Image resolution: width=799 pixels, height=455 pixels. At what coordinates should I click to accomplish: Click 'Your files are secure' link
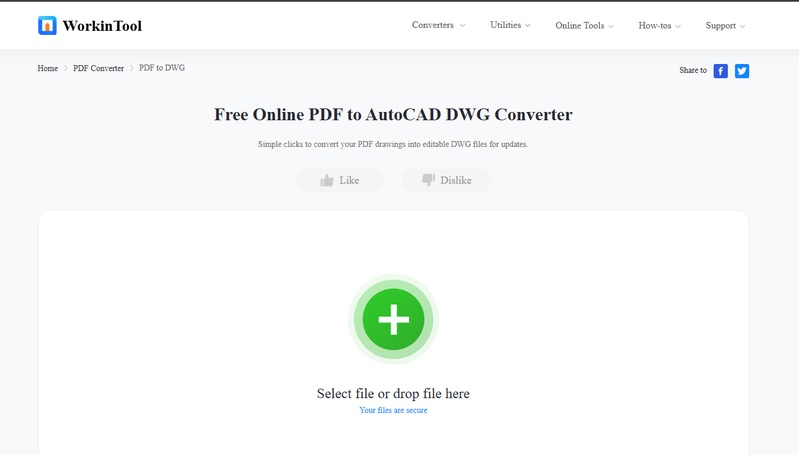[x=393, y=410]
